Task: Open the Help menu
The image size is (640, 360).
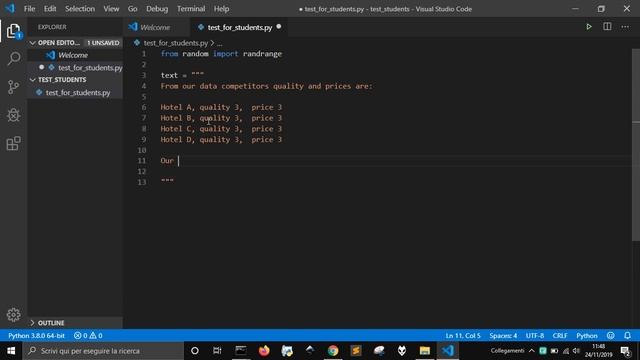Action: (x=221, y=9)
